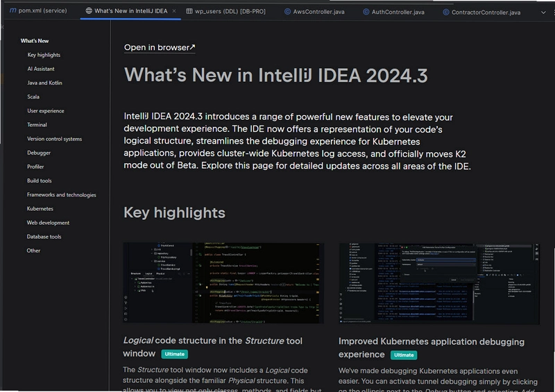Go to Other section
The height and width of the screenshot is (392, 555).
(33, 250)
